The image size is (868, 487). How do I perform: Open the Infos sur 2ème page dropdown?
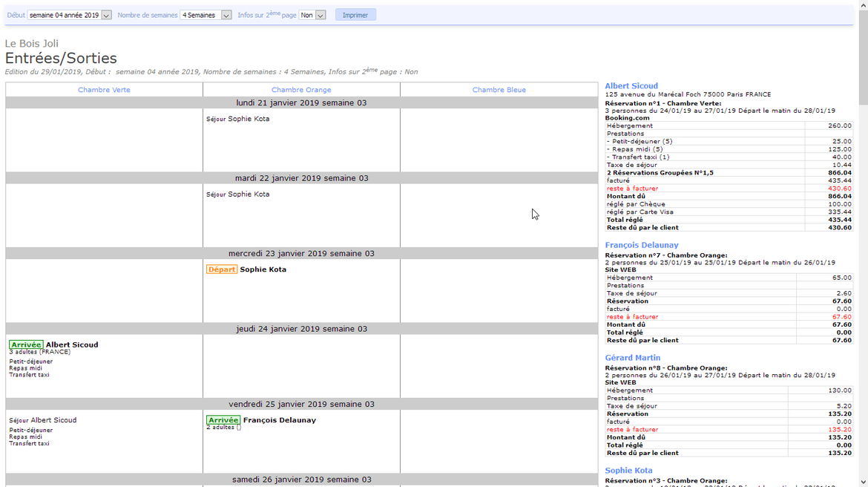[x=312, y=15]
